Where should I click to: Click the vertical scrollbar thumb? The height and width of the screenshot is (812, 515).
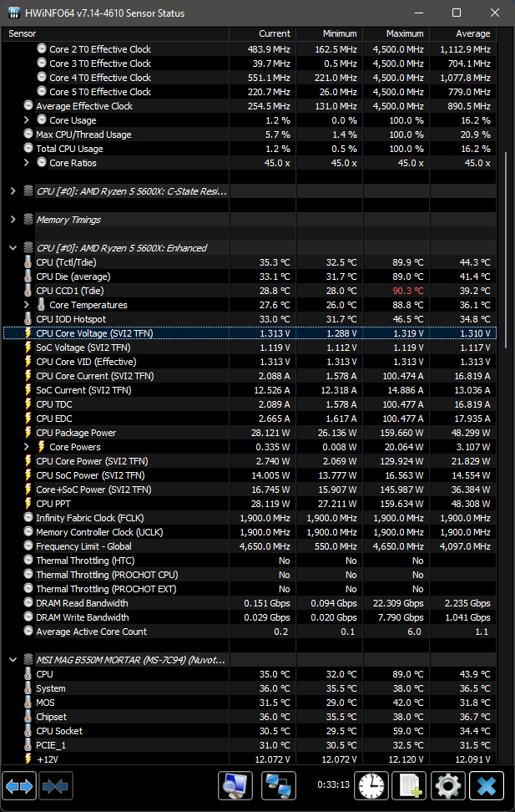[506, 251]
